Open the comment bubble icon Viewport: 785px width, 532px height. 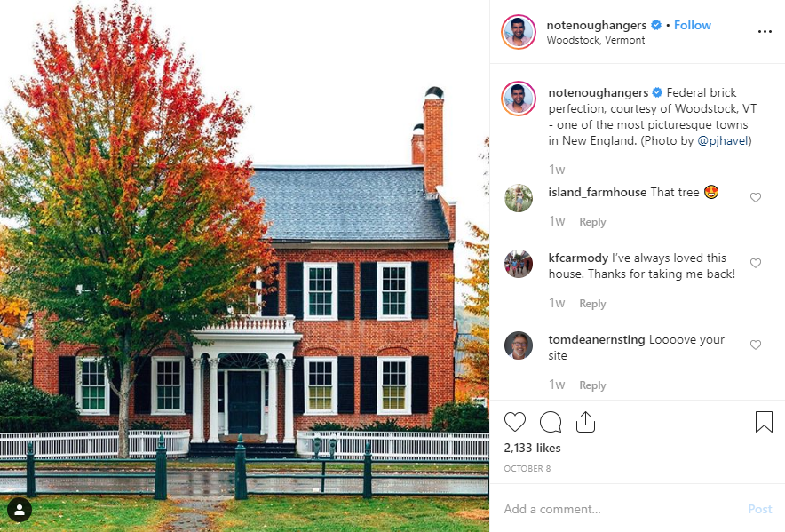pos(551,422)
